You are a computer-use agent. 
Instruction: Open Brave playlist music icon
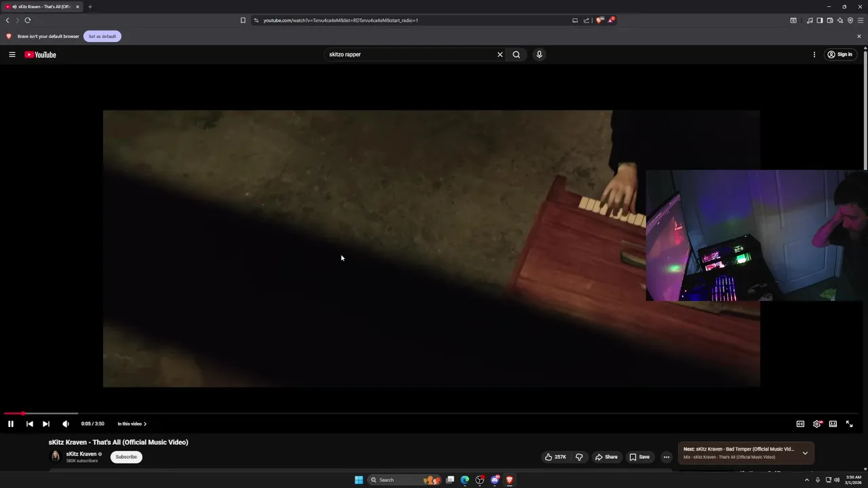(x=810, y=20)
